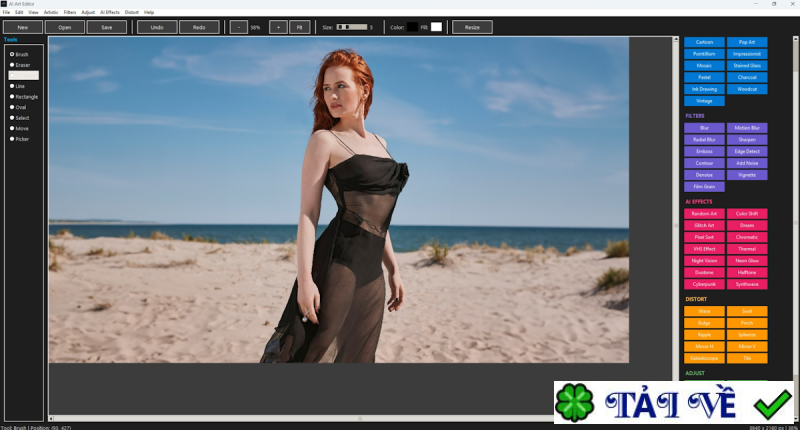Screen dimensions: 800x430
Task: Open the AI Effects menu
Action: coord(110,12)
